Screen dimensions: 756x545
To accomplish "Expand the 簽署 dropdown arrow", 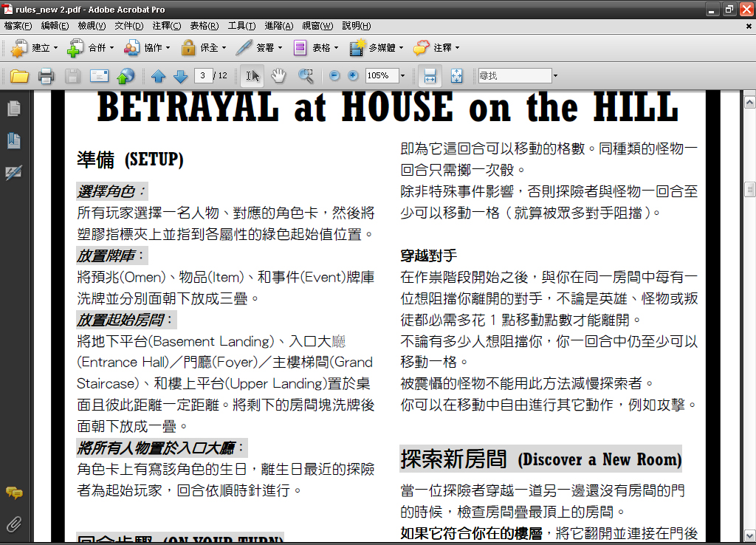I will pyautogui.click(x=280, y=48).
